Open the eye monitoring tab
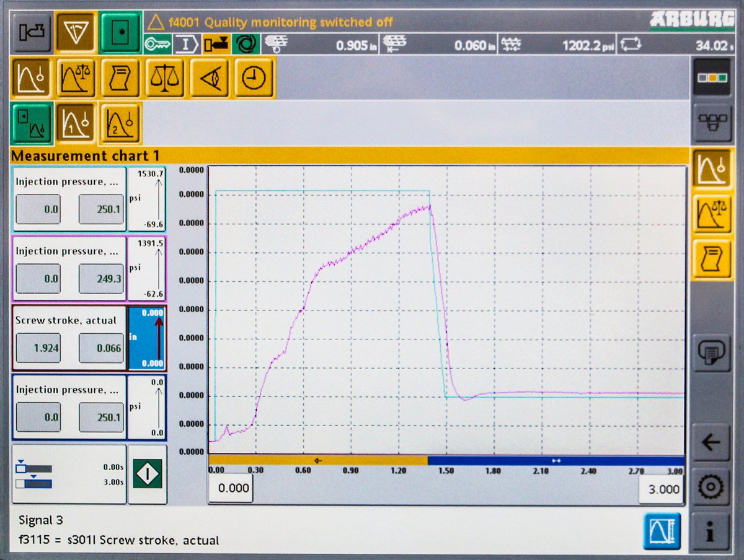Screen dimensions: 744x560 pos(210,77)
